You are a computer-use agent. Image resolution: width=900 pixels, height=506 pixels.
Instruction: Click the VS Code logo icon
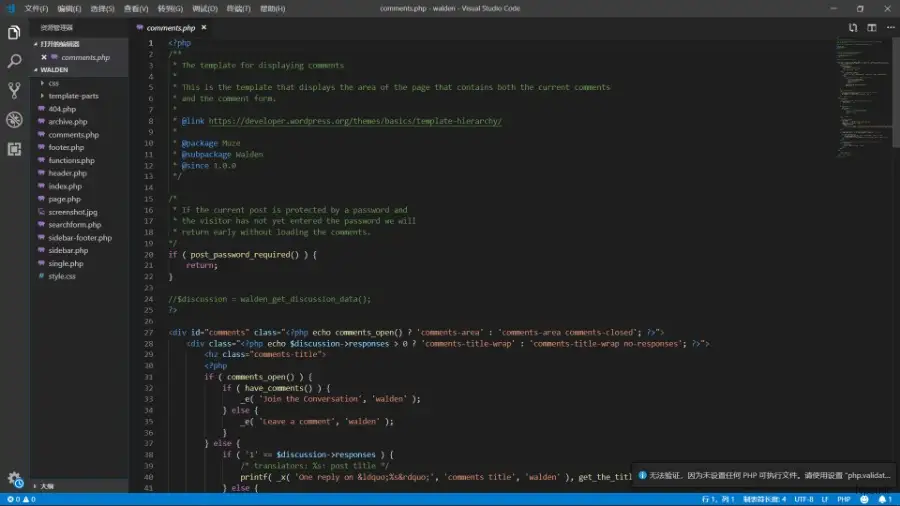10,8
